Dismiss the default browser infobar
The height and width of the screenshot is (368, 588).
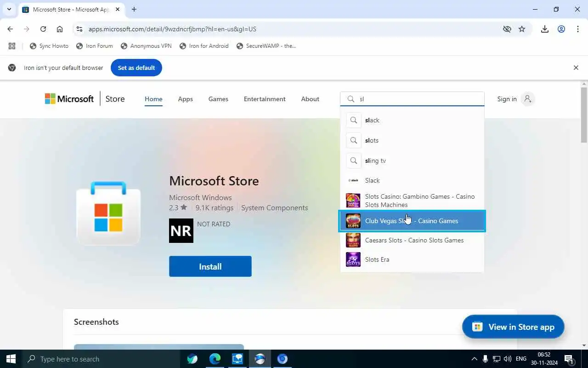coord(576,68)
